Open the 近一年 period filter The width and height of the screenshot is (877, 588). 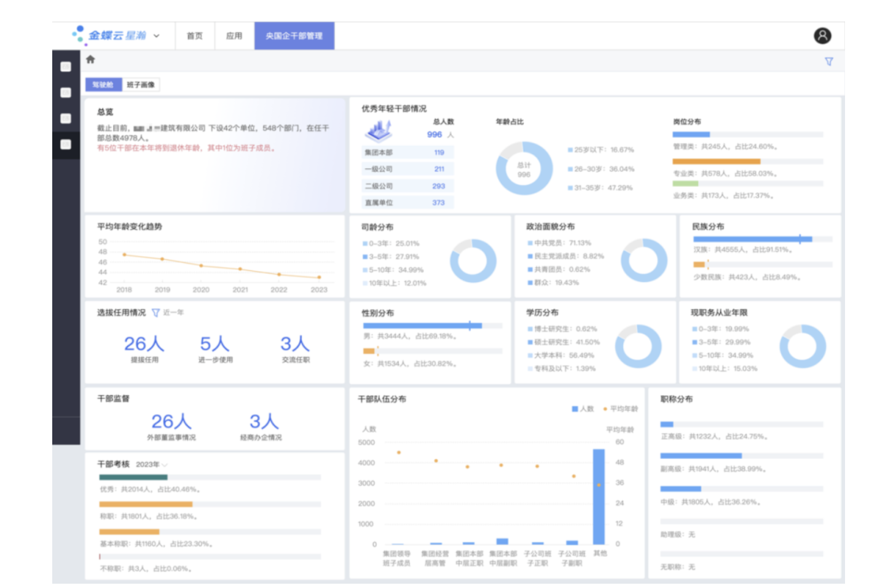coord(173,313)
